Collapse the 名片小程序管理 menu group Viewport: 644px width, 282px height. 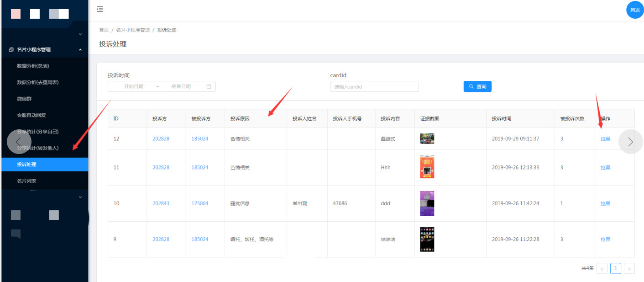tap(80, 49)
